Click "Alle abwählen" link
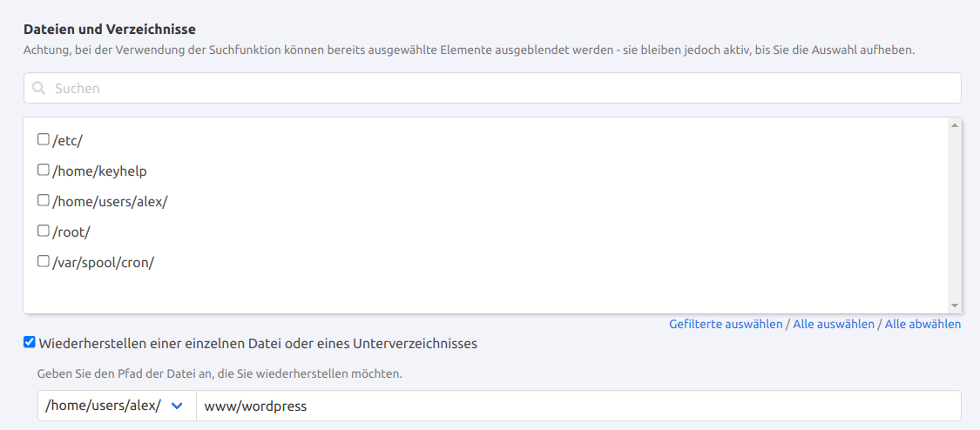 (x=923, y=324)
